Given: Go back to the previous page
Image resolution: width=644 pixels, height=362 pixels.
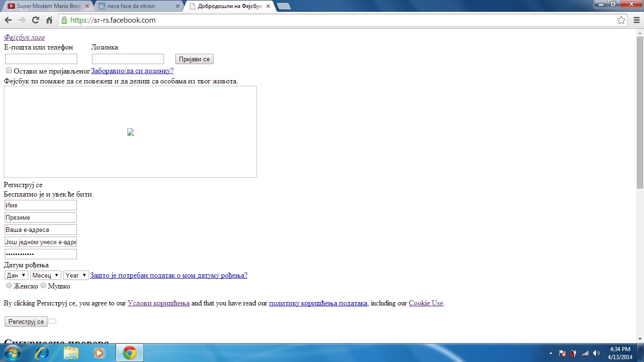Looking at the screenshot, I should [8, 20].
